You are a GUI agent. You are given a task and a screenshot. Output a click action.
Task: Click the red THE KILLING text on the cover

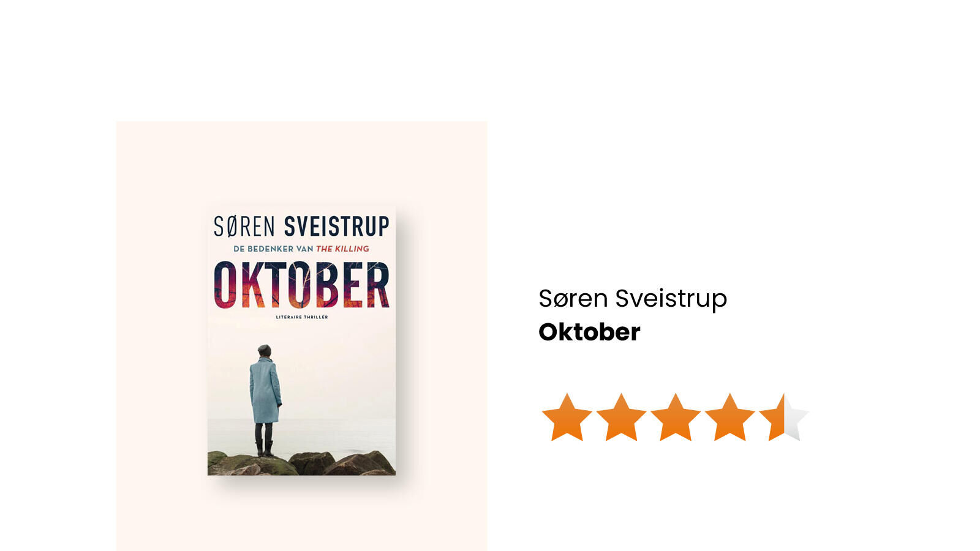342,249
